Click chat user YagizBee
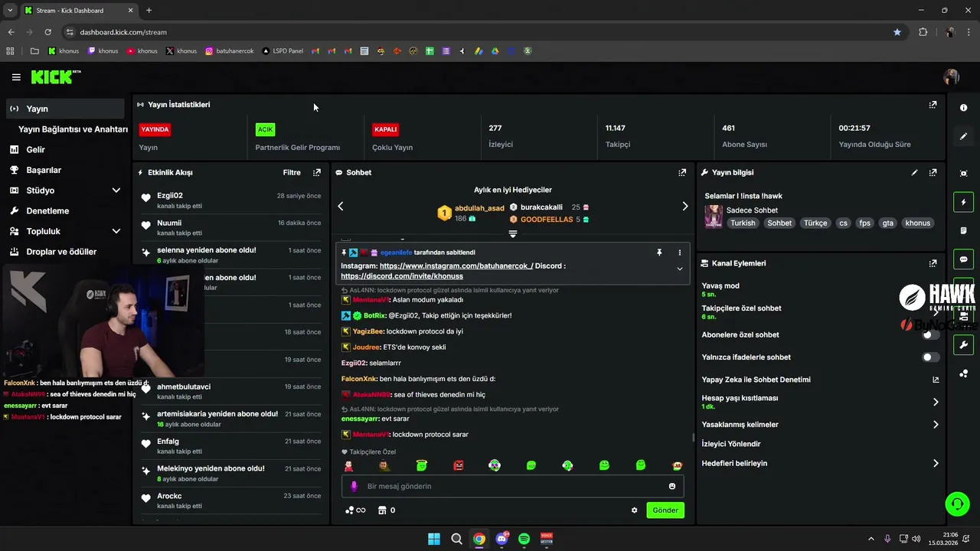The width and height of the screenshot is (980, 551). tap(367, 331)
